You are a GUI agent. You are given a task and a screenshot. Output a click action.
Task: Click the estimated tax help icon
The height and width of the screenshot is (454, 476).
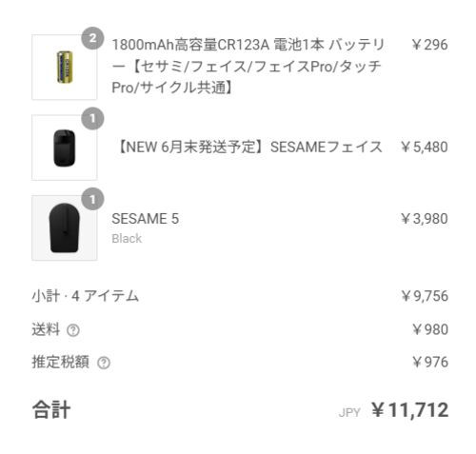[104, 363]
